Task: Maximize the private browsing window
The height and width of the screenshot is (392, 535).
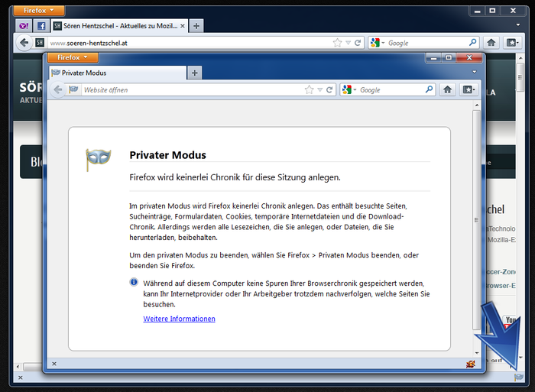Action: pos(449,57)
